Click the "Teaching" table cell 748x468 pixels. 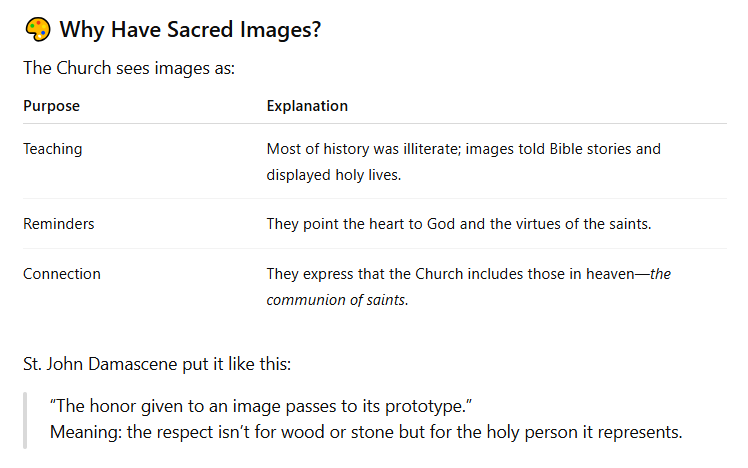(x=53, y=149)
